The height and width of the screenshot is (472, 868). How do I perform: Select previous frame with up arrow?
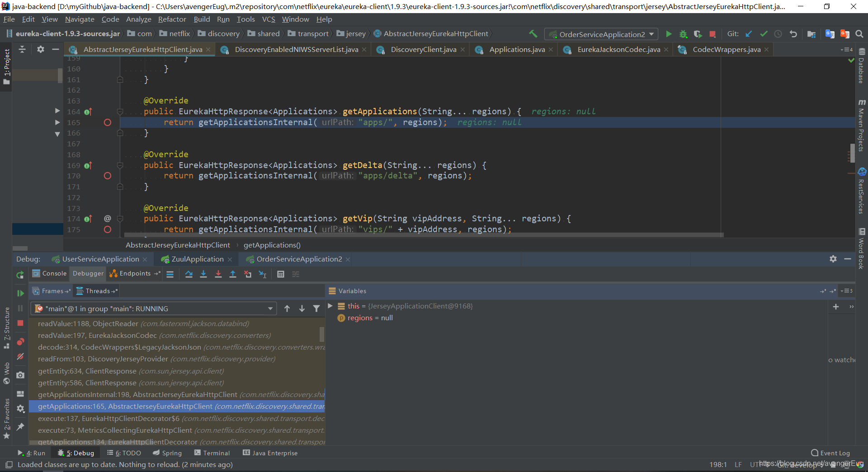click(x=287, y=308)
